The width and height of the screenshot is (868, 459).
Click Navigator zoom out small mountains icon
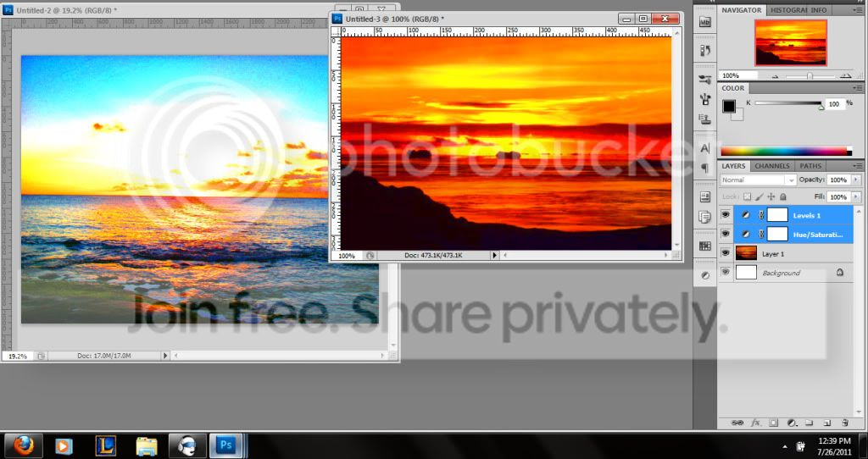[776, 76]
